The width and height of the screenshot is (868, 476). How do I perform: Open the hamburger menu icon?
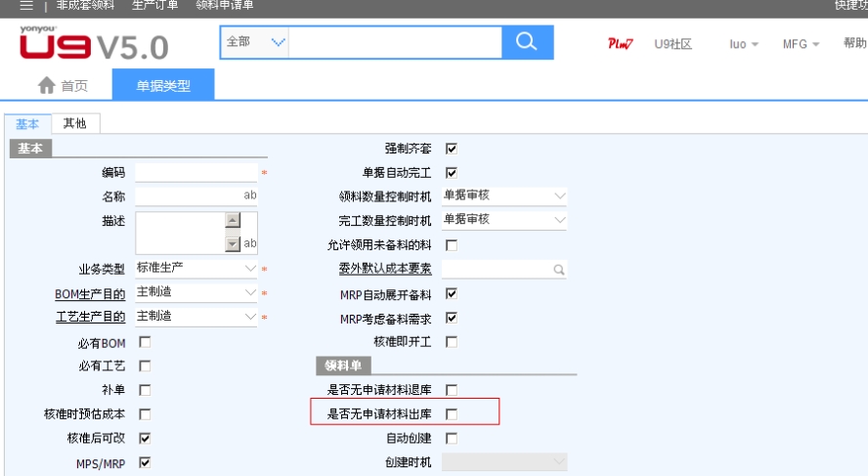26,6
